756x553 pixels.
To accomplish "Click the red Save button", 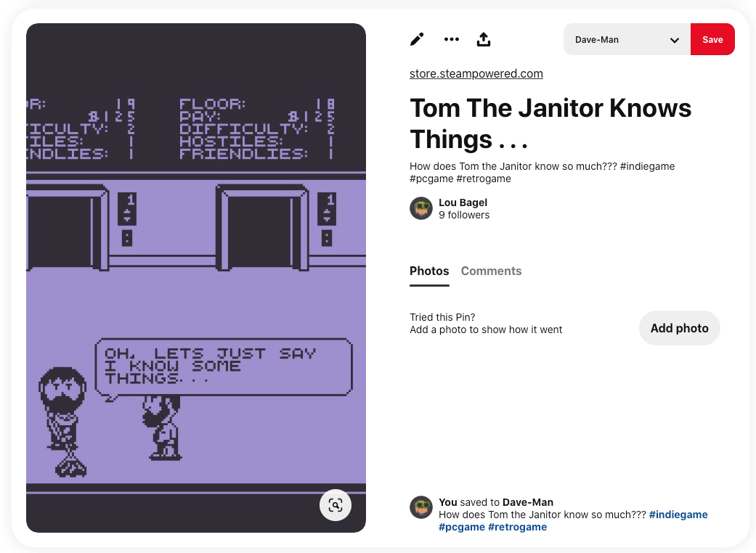I will [x=712, y=39].
